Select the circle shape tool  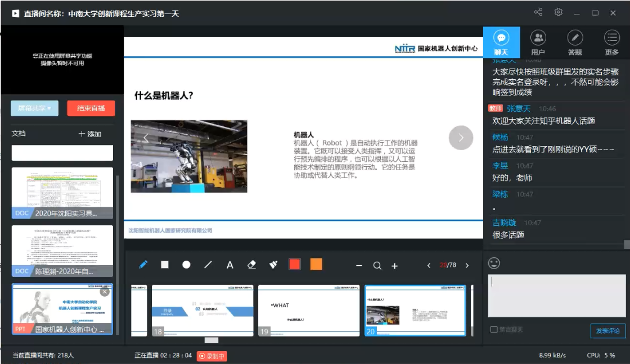click(x=186, y=265)
